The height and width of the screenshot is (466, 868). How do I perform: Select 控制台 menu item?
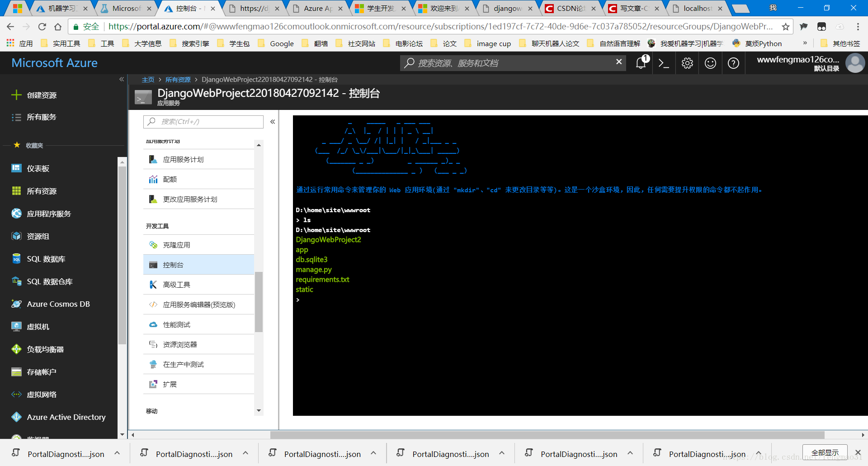(x=198, y=265)
